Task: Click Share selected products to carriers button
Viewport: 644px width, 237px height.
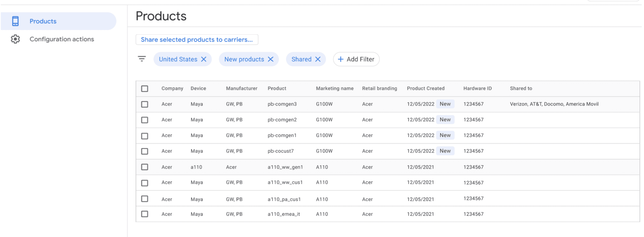Action: coord(197,39)
